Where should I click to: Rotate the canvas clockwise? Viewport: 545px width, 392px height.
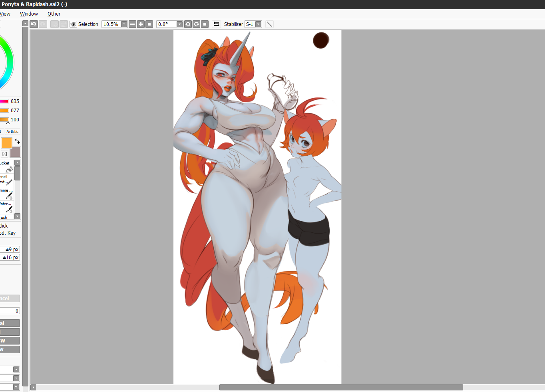click(197, 24)
